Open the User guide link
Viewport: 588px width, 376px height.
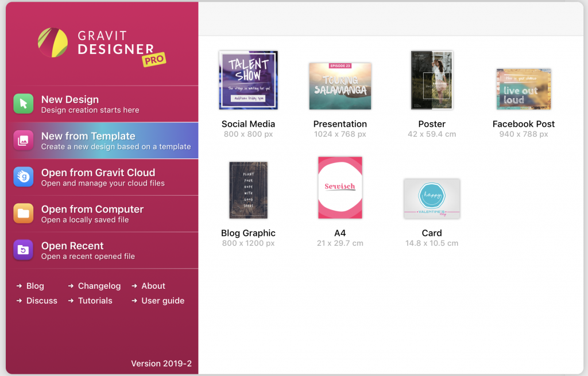click(x=158, y=301)
